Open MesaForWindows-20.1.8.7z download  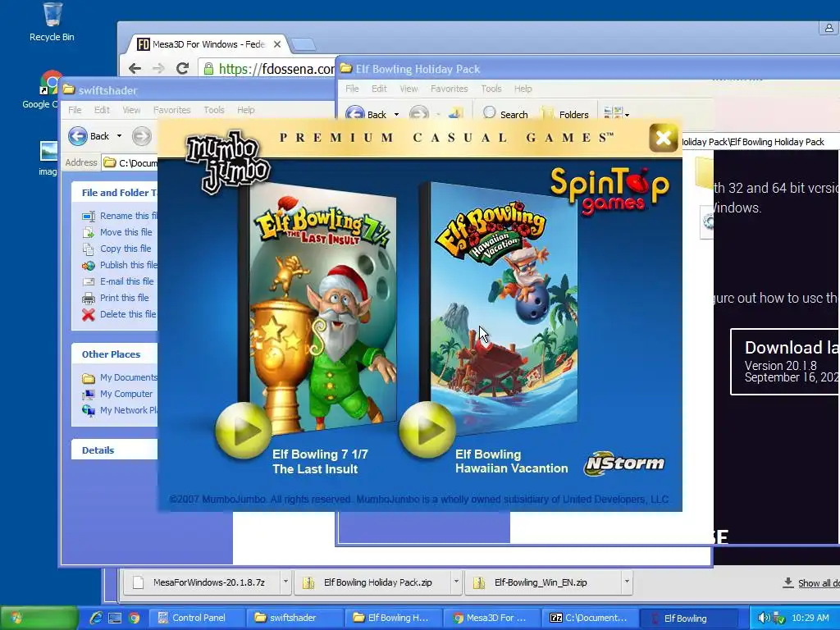pyautogui.click(x=202, y=582)
